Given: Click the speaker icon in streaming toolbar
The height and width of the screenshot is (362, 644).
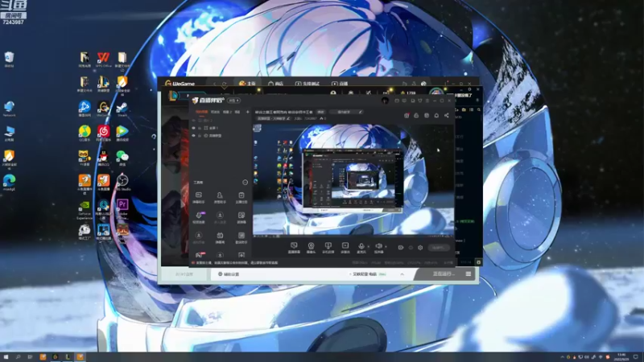Looking at the screenshot, I should tap(378, 247).
